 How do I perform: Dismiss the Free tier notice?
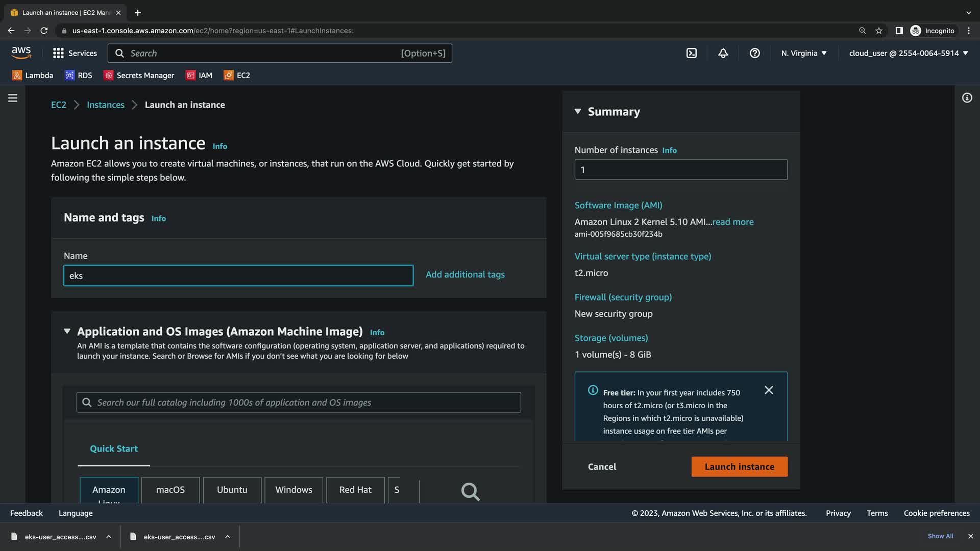click(x=769, y=390)
